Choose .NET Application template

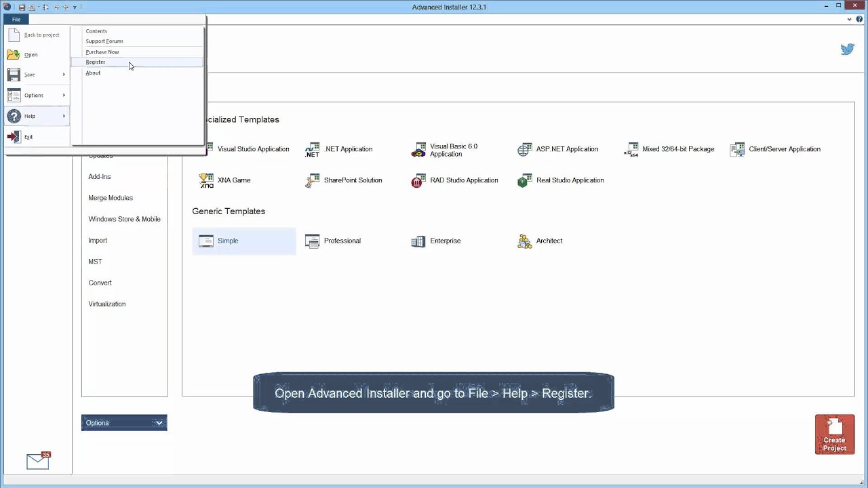coord(339,149)
